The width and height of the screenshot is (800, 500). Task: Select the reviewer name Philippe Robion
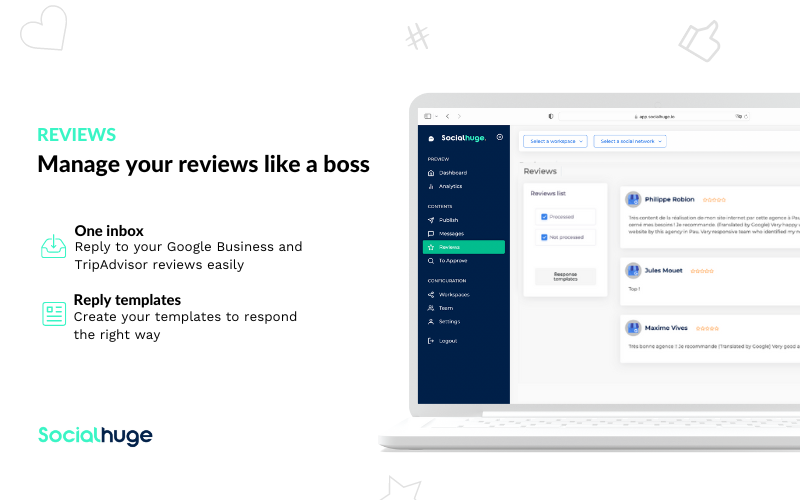[669, 199]
